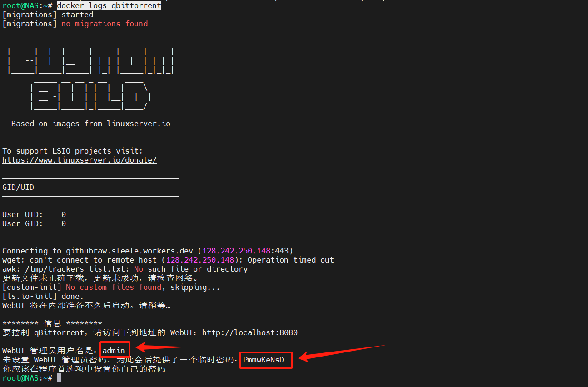Click the User UID value 0
Image resolution: width=588 pixels, height=387 pixels.
click(x=64, y=214)
